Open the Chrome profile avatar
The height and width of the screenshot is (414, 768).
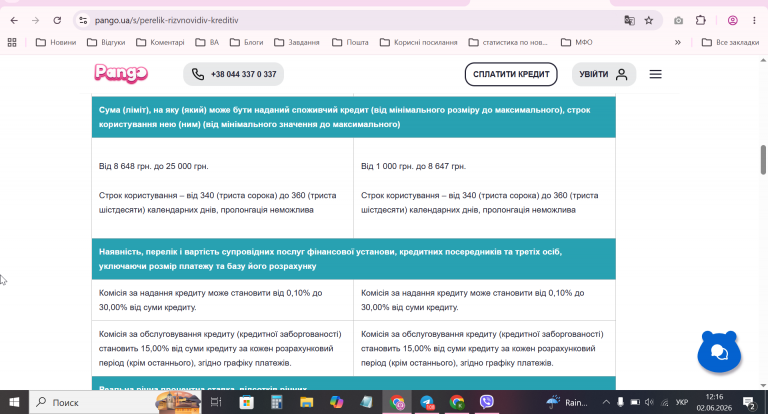[x=733, y=20]
